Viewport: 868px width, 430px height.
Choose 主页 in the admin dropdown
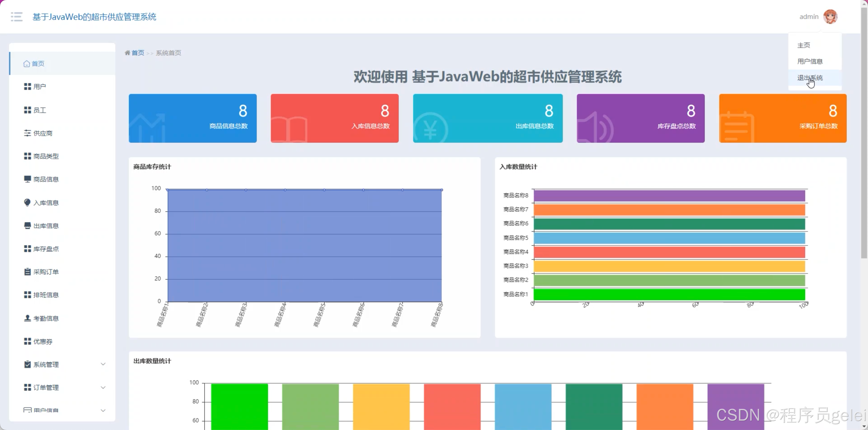[x=803, y=45]
